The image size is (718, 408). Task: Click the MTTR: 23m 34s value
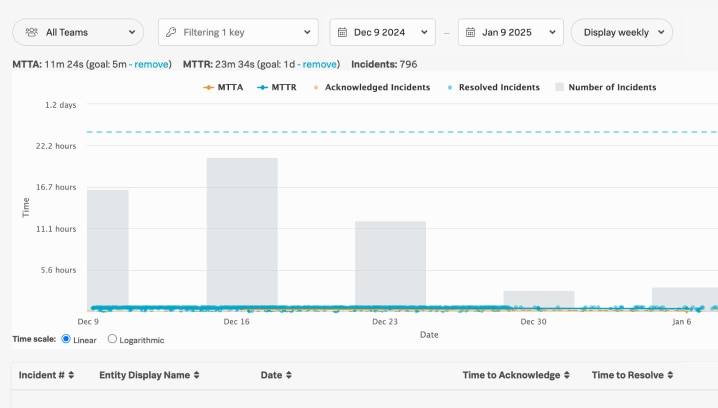(218, 64)
